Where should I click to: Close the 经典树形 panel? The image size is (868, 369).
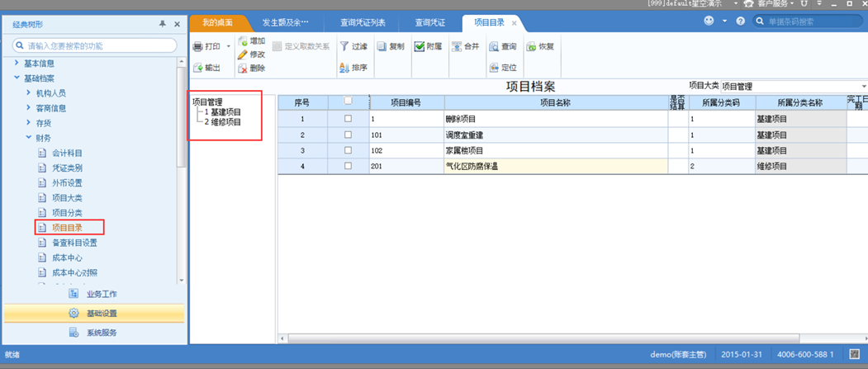click(177, 24)
